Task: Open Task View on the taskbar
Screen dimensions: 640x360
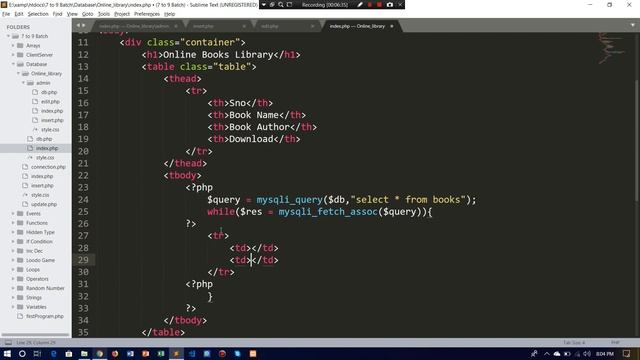Action: pyautogui.click(x=37, y=353)
